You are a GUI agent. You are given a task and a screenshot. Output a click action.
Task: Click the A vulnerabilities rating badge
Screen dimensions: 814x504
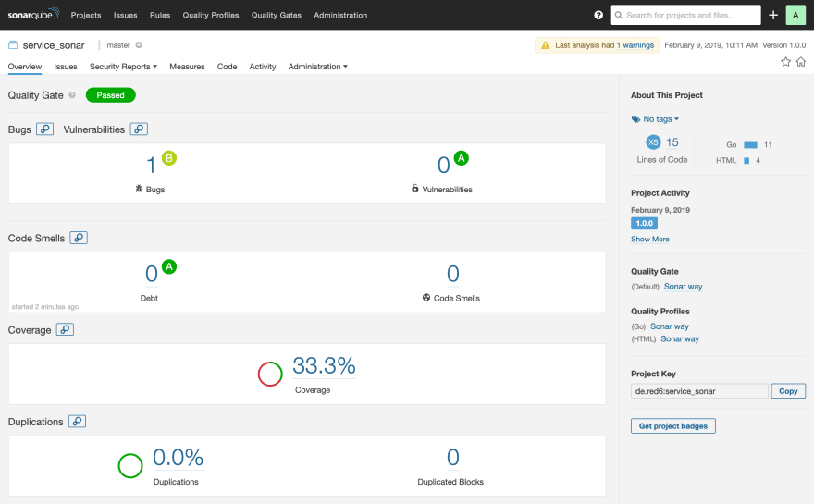point(461,158)
